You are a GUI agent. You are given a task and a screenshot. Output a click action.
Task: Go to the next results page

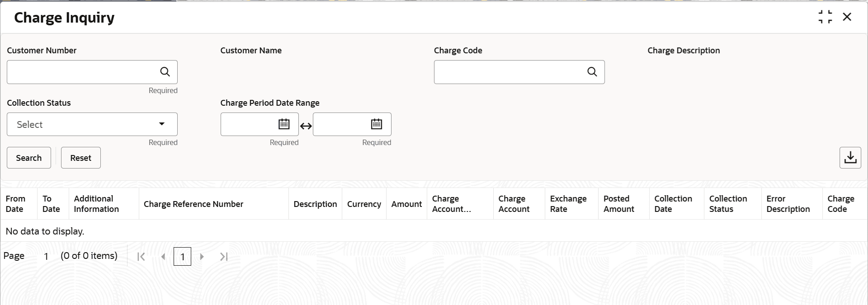[x=202, y=257]
